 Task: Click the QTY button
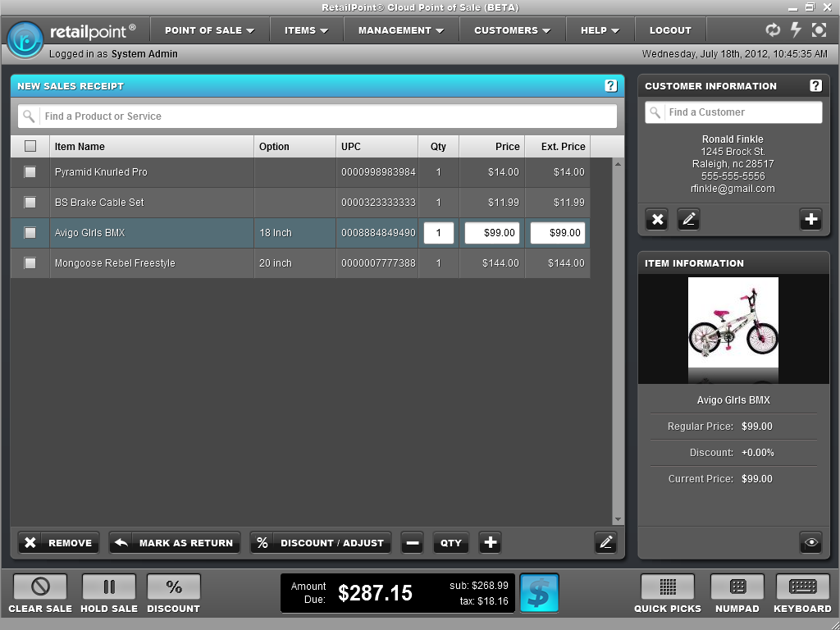click(x=450, y=543)
